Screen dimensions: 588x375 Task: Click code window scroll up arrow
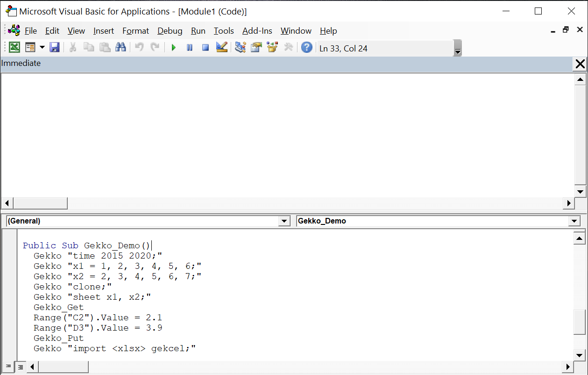point(579,239)
